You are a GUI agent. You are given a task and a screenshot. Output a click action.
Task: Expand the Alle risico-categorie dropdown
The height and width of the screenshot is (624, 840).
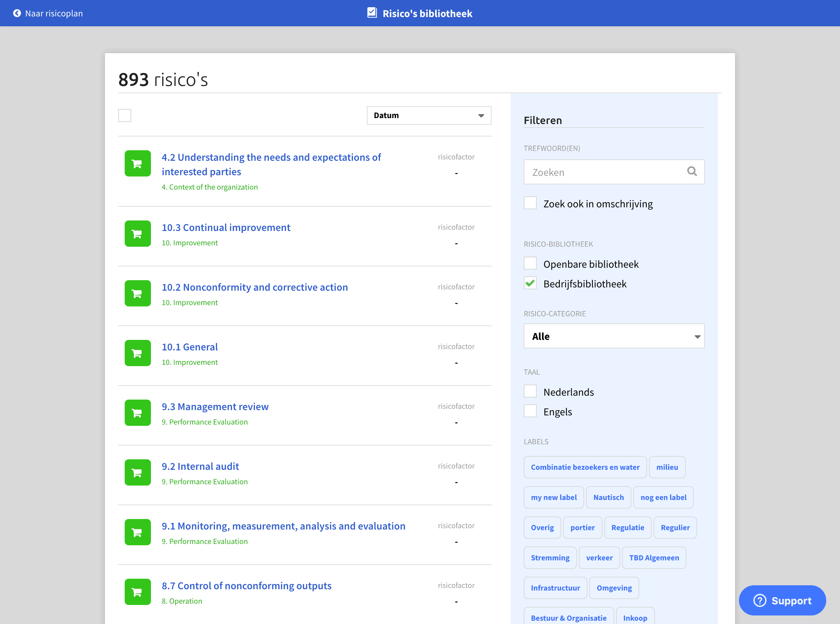(x=614, y=336)
